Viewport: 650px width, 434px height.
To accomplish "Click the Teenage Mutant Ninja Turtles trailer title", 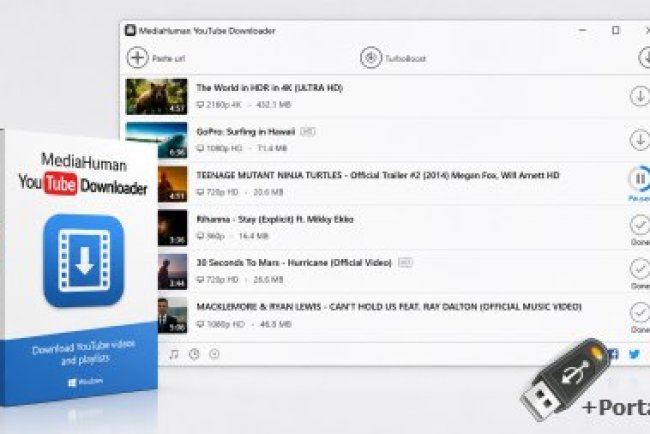I will [x=378, y=175].
